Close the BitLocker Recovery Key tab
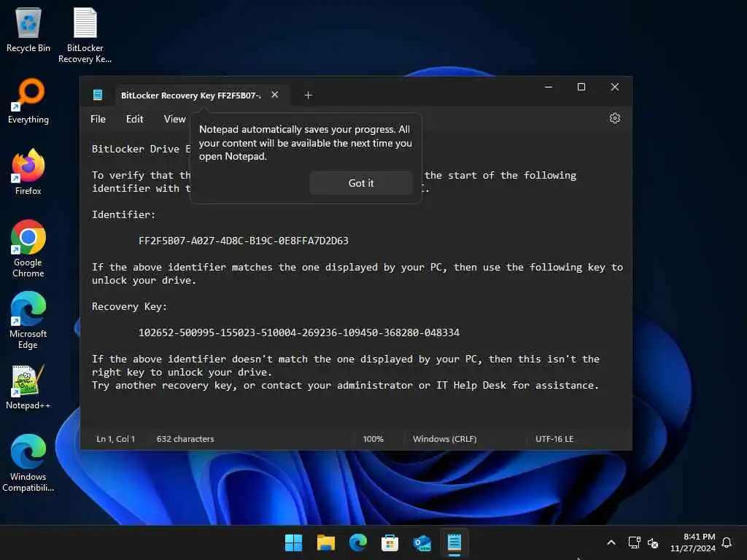Image resolution: width=747 pixels, height=560 pixels. click(x=274, y=95)
